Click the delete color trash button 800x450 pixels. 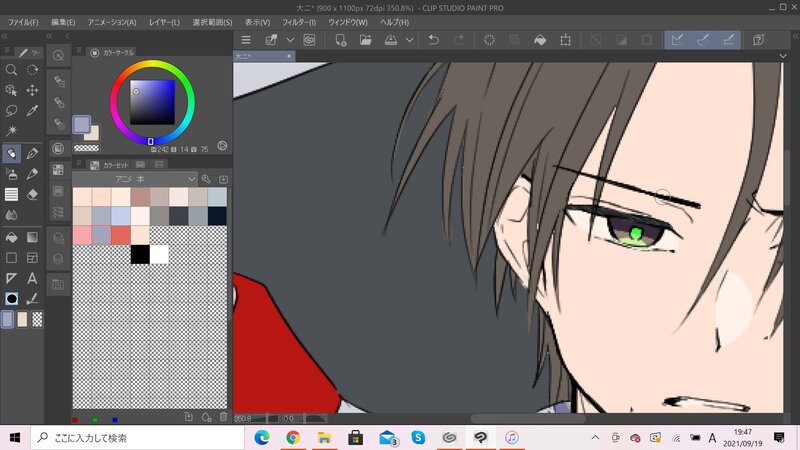223,417
